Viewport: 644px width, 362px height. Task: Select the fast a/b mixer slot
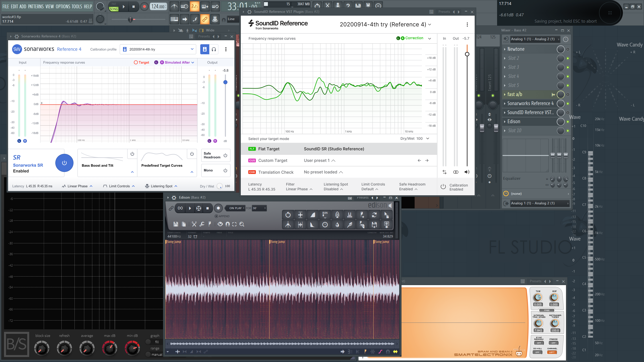528,95
